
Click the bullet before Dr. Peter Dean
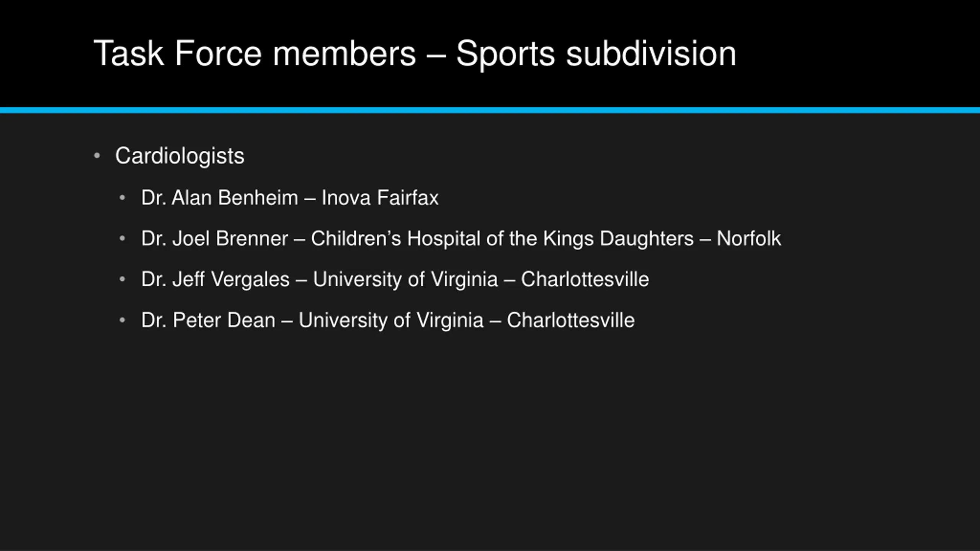pos(122,320)
